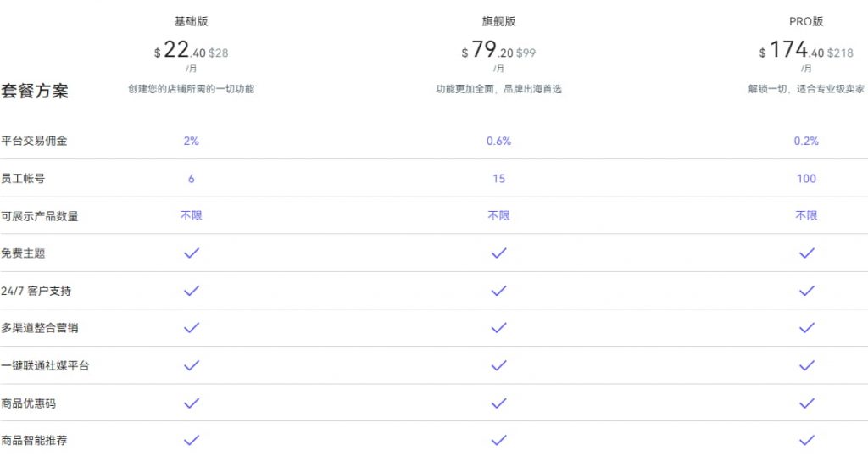Viewport: 868px width, 456px height.
Task: Click 0.6% commission value under 旗舰版
Action: (x=498, y=141)
